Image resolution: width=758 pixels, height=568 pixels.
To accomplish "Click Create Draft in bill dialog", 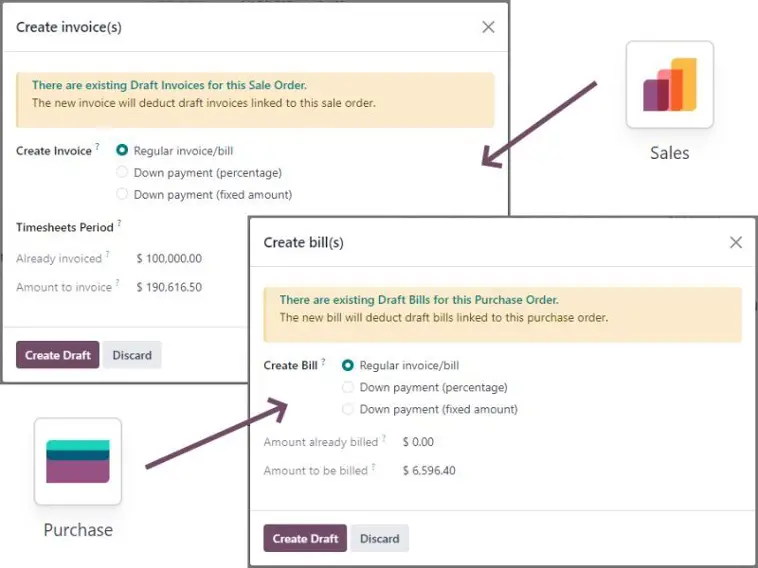I will pyautogui.click(x=305, y=538).
